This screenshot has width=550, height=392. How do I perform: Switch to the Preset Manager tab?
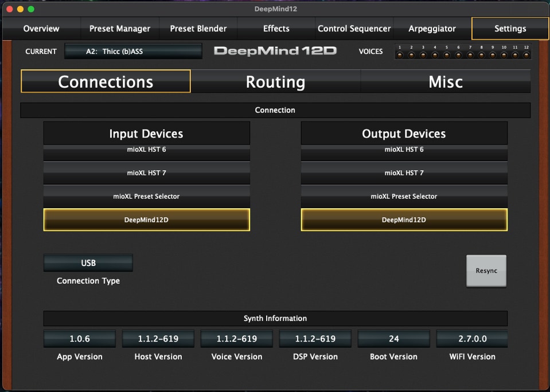click(120, 29)
